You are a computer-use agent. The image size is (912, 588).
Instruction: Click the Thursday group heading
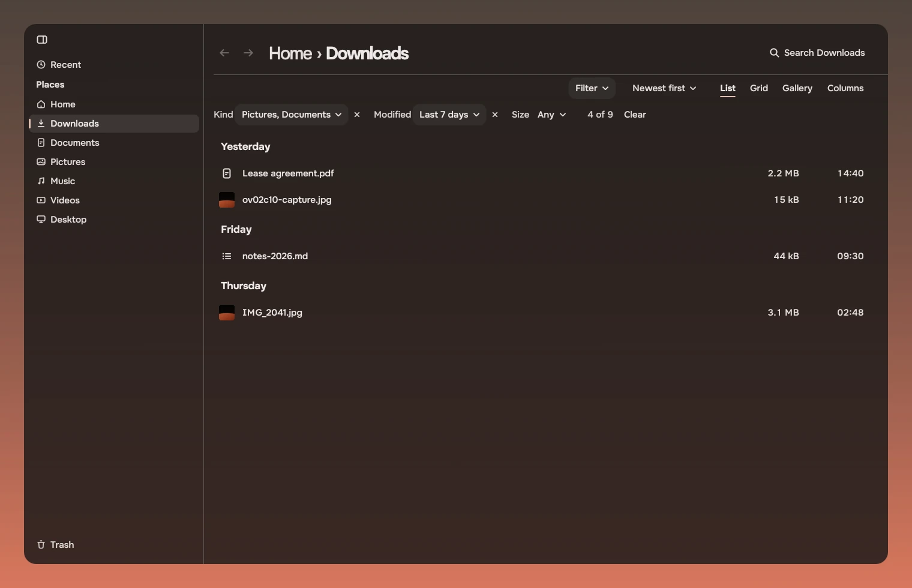pos(244,286)
